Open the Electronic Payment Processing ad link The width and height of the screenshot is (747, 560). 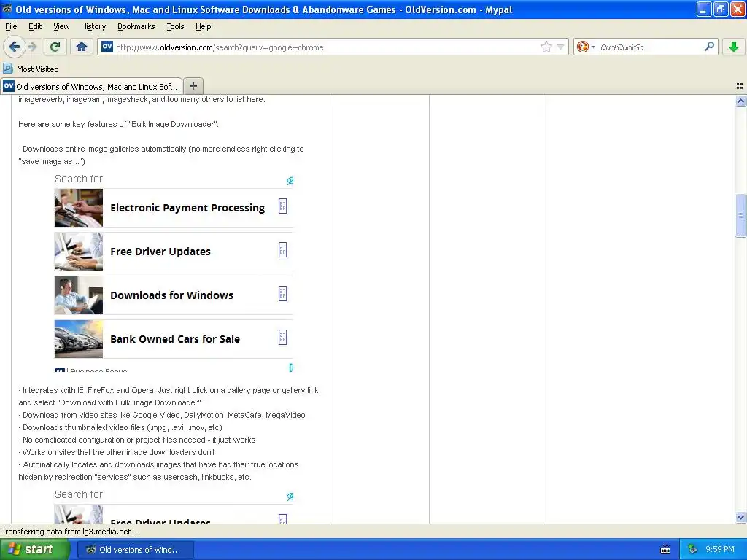pyautogui.click(x=187, y=208)
